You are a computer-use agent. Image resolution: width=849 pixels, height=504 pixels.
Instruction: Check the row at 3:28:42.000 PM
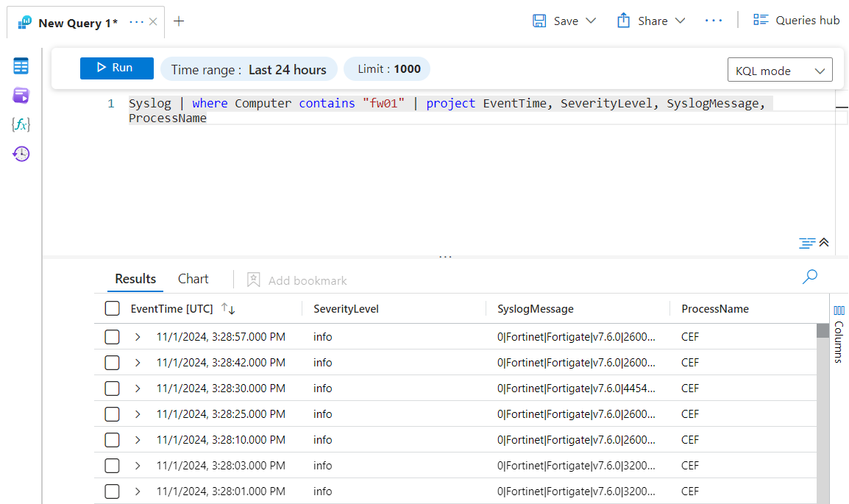coord(112,362)
